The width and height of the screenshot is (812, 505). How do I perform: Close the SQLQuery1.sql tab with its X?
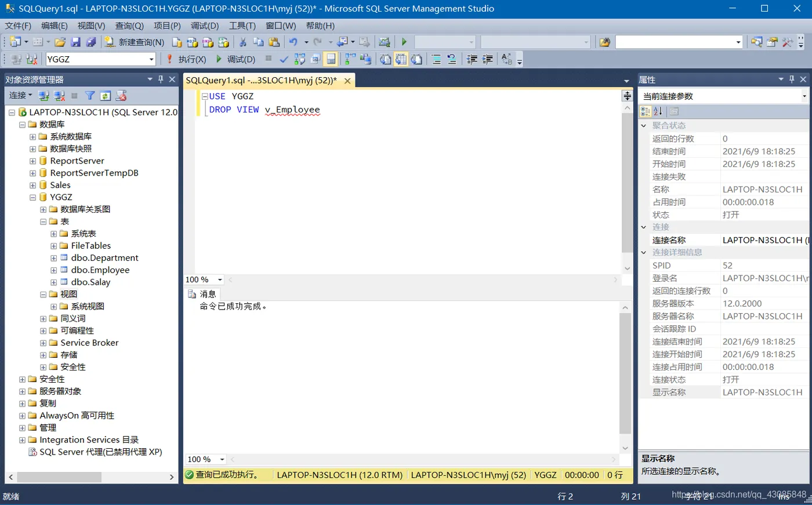[347, 81]
